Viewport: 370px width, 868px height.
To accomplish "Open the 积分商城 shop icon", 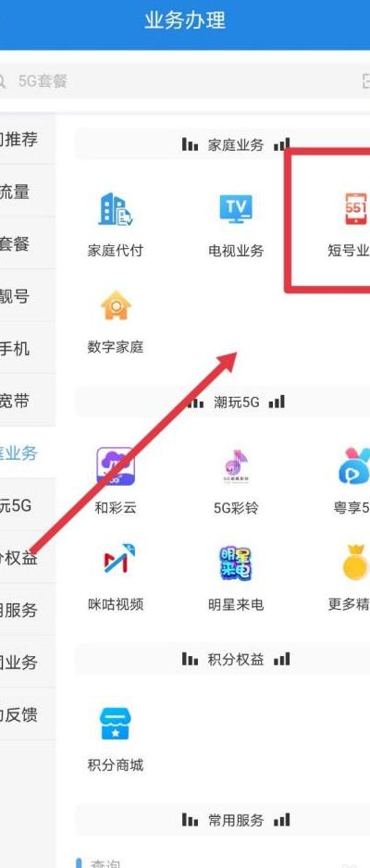I will click(116, 724).
